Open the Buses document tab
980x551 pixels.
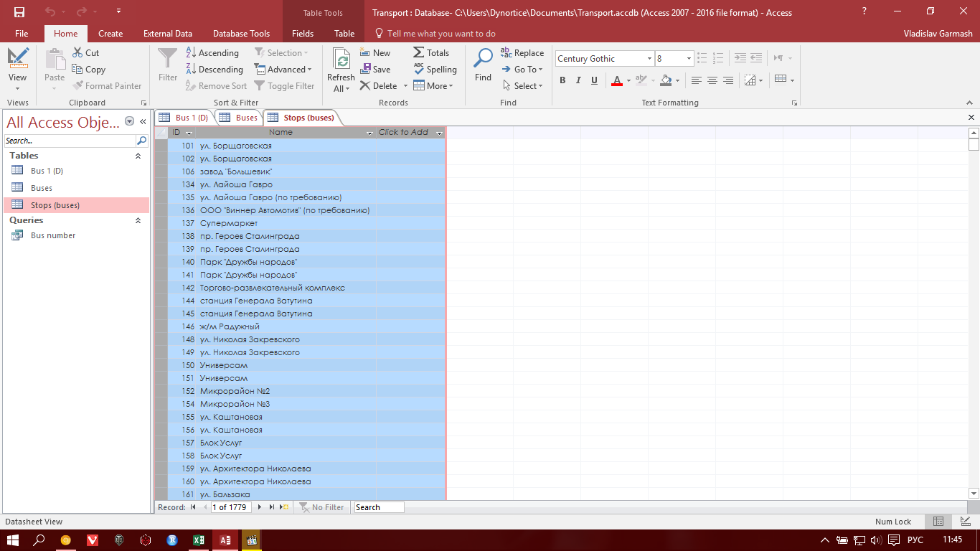coord(238,118)
